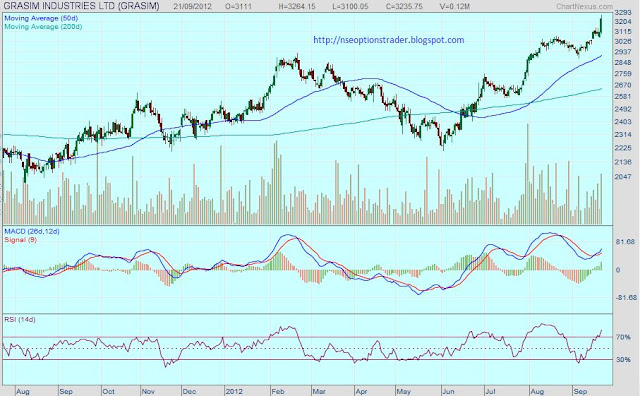Click the 81.68 MACD axis label
This screenshot has height=396, width=640.
[x=625, y=242]
